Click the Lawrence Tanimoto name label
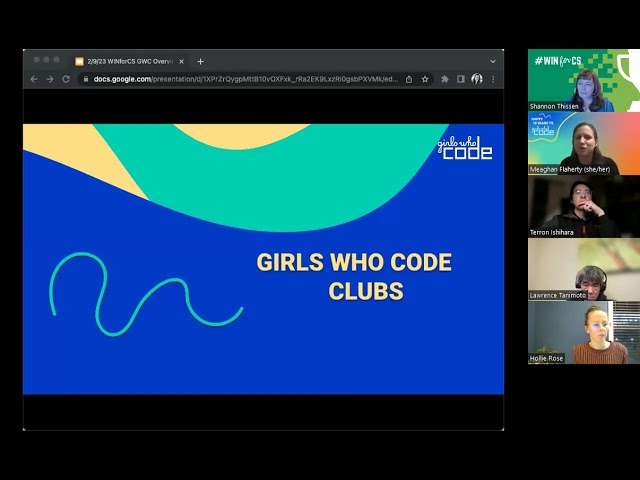Image resolution: width=640 pixels, height=480 pixels. [x=558, y=295]
